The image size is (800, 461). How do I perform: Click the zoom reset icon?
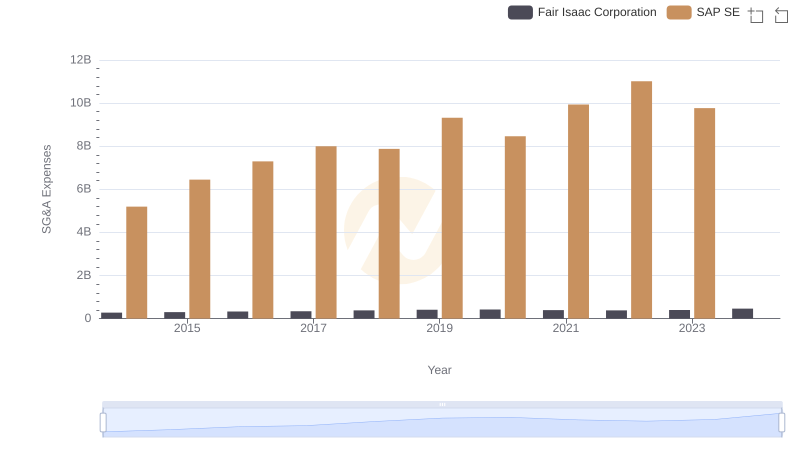coord(781,15)
